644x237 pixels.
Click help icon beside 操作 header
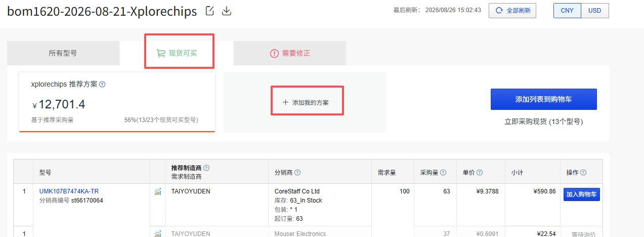(x=583, y=173)
